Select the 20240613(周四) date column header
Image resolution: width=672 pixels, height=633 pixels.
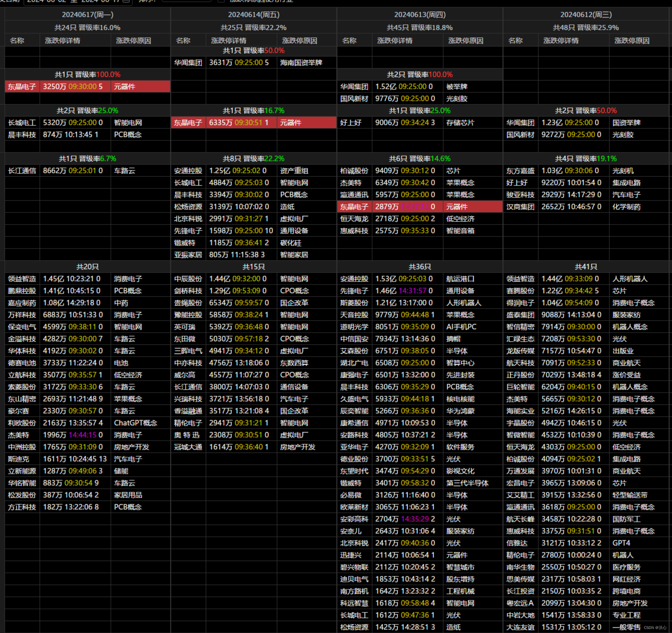pos(419,15)
